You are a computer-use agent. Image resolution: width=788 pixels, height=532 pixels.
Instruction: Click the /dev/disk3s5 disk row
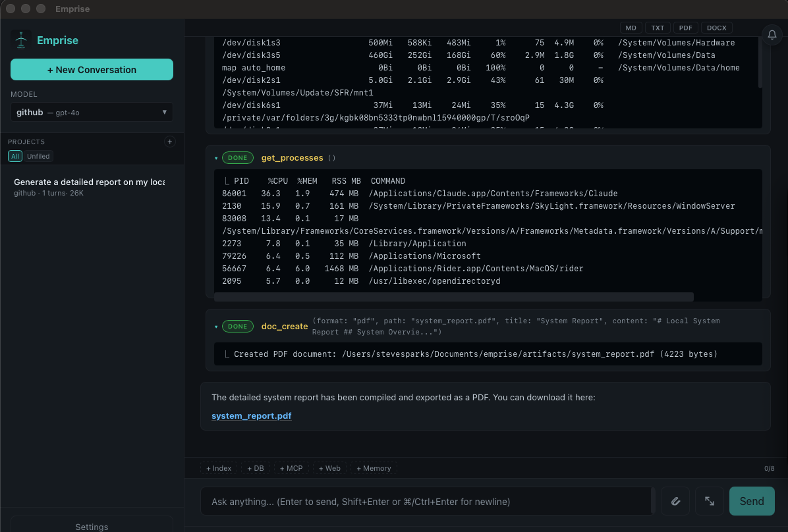(468, 55)
